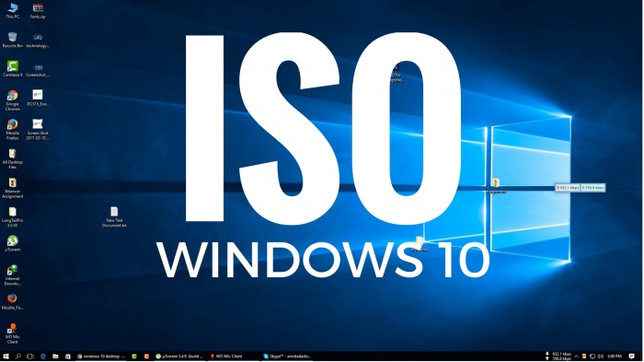The width and height of the screenshot is (644, 362).
Task: Select the fonts.zip archive on desktop
Action: (x=38, y=11)
